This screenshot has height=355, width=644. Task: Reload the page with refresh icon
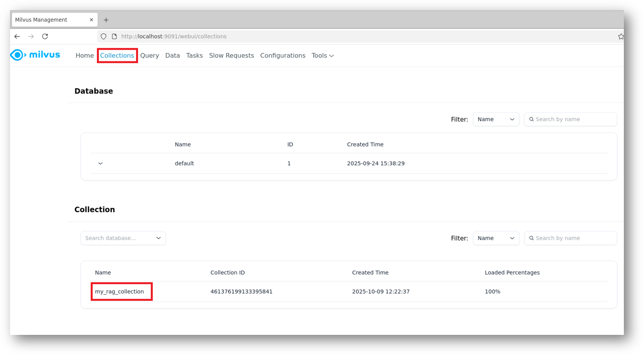(x=45, y=36)
